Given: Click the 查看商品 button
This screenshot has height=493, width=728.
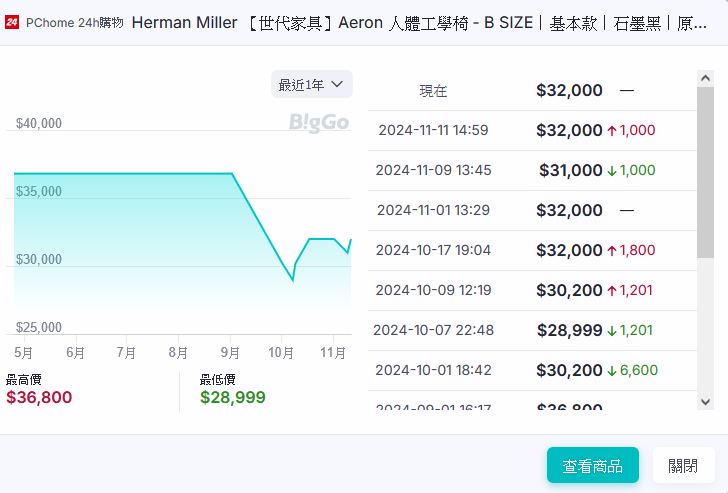Looking at the screenshot, I should [592, 465].
